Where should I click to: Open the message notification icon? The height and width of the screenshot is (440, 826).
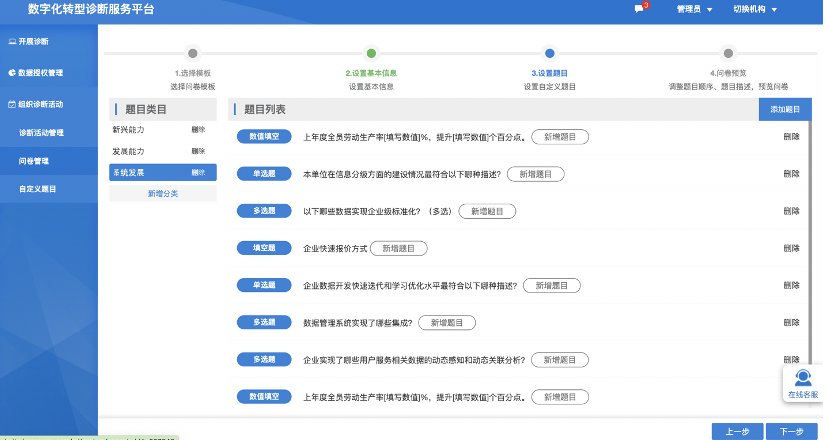click(640, 8)
